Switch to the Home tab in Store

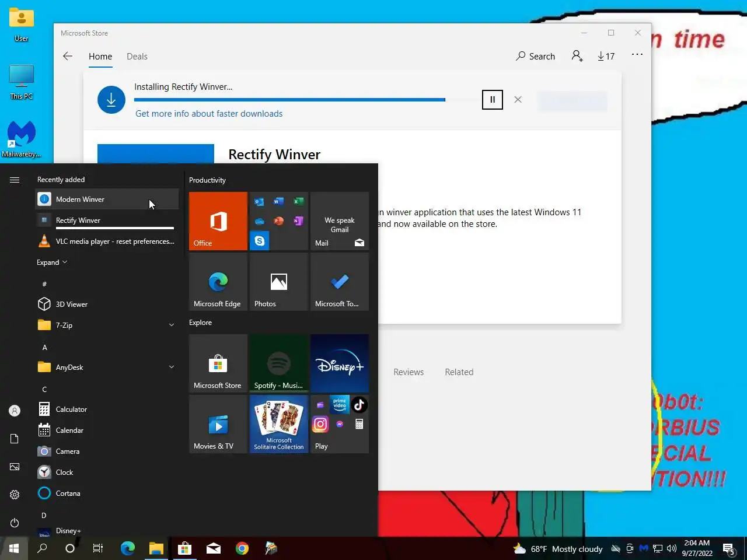tap(100, 57)
